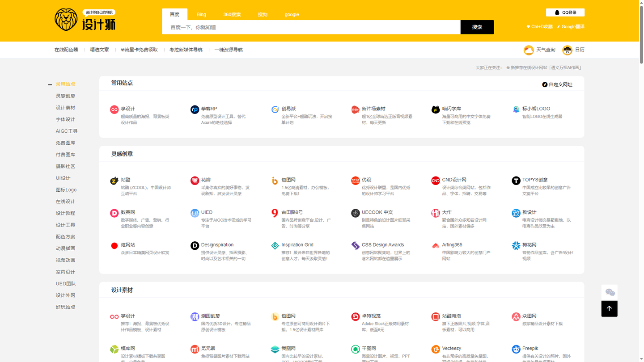644x362 pixels.
Task: Open the Inspiration Grid icon
Action: tap(275, 246)
